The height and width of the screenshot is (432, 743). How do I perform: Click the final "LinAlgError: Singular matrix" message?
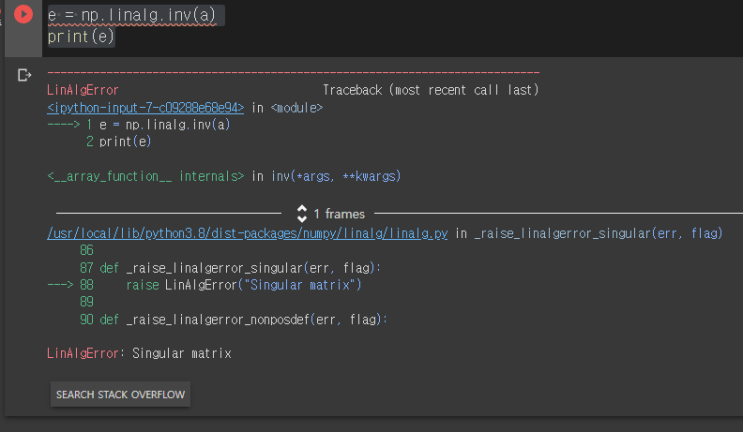139,353
